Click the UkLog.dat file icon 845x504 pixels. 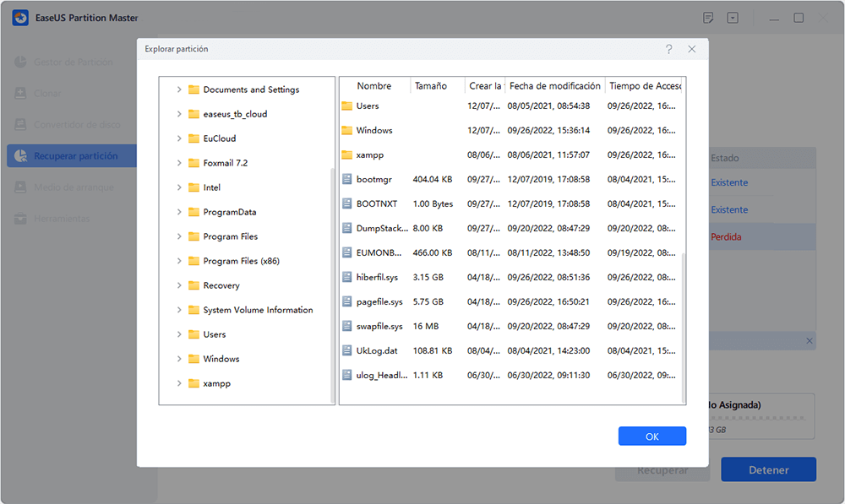347,350
